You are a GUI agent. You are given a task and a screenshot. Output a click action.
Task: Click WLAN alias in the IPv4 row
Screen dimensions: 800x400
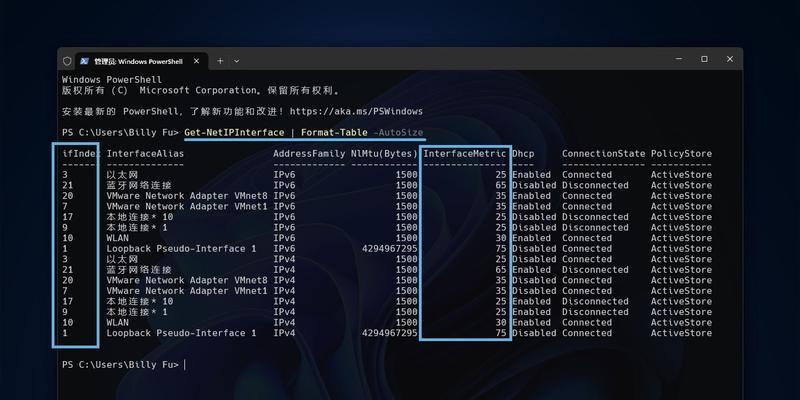click(x=117, y=322)
